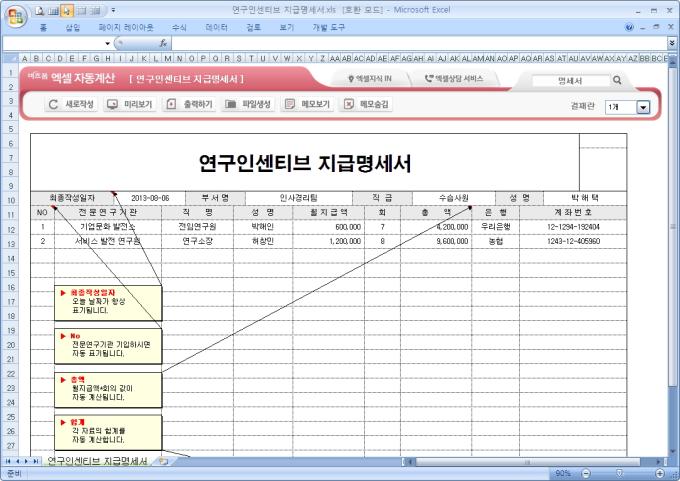
Task: Open the 삽입 ribbon tab
Action: [x=73, y=28]
